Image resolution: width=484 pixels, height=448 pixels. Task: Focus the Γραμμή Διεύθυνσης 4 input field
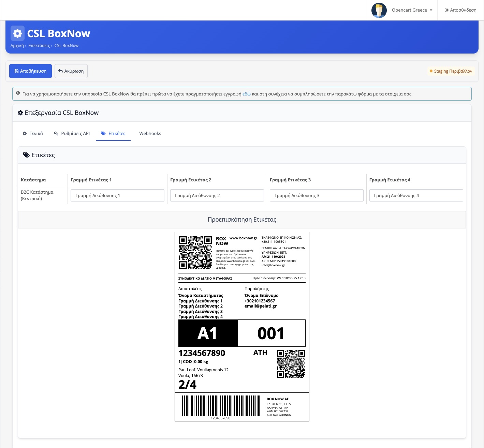(x=416, y=195)
